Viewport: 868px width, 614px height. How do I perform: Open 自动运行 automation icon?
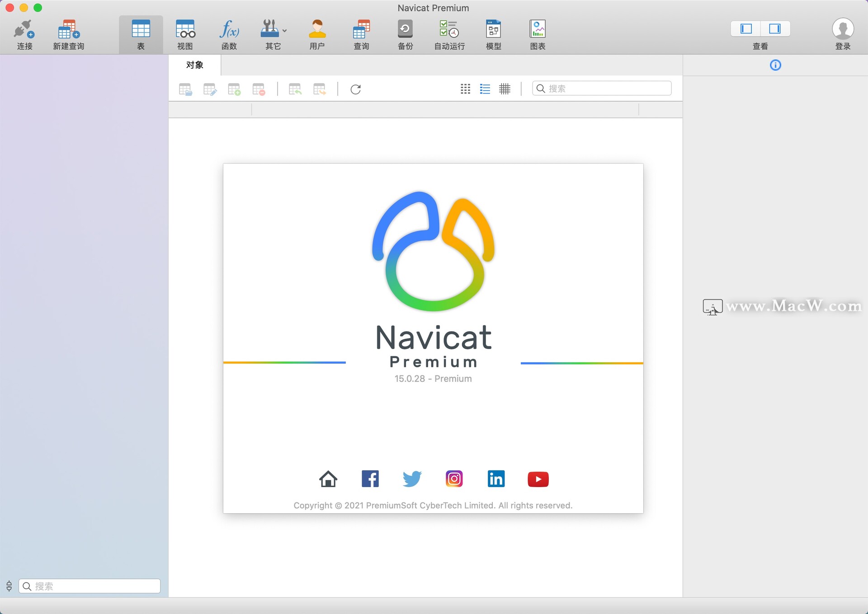point(449,29)
